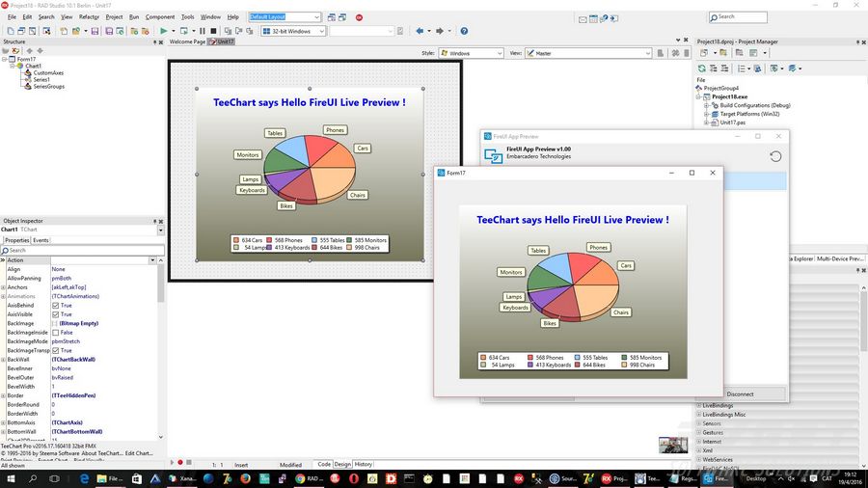This screenshot has height=488, width=868.
Task: Click the blue Help question mark icon
Action: 464,31
